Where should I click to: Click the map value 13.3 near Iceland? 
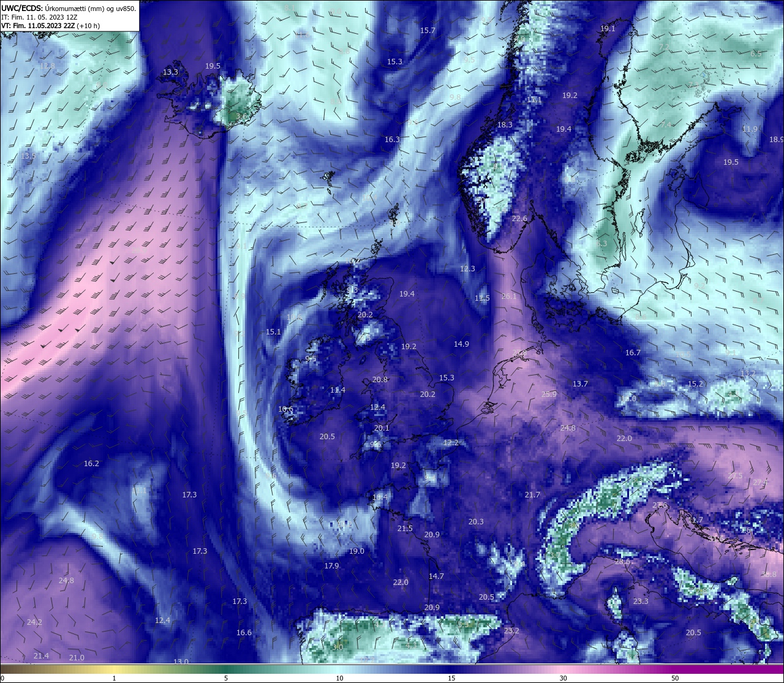[x=170, y=72]
